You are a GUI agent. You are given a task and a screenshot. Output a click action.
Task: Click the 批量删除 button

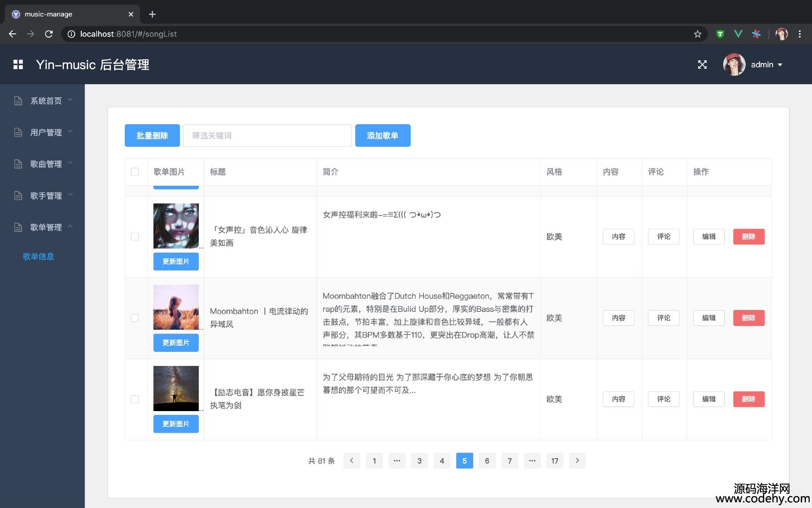pos(152,135)
